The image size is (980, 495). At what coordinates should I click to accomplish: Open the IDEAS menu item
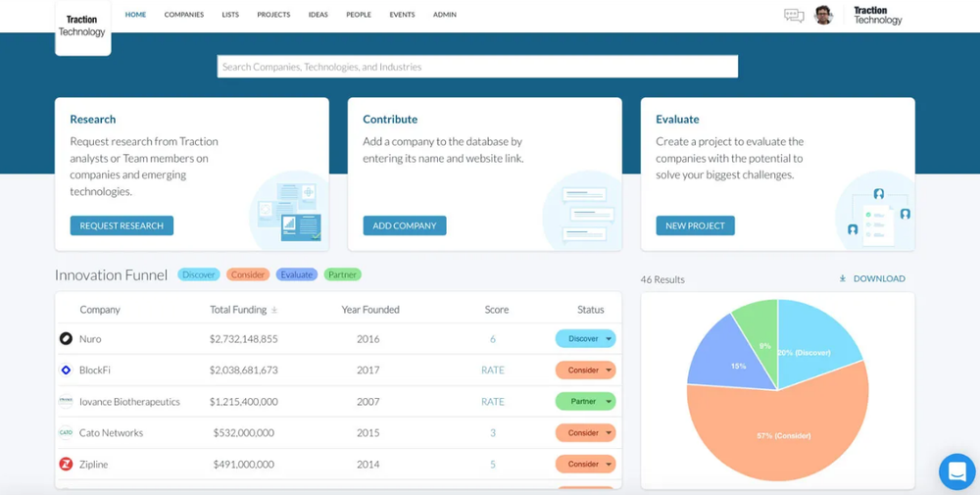pos(318,15)
